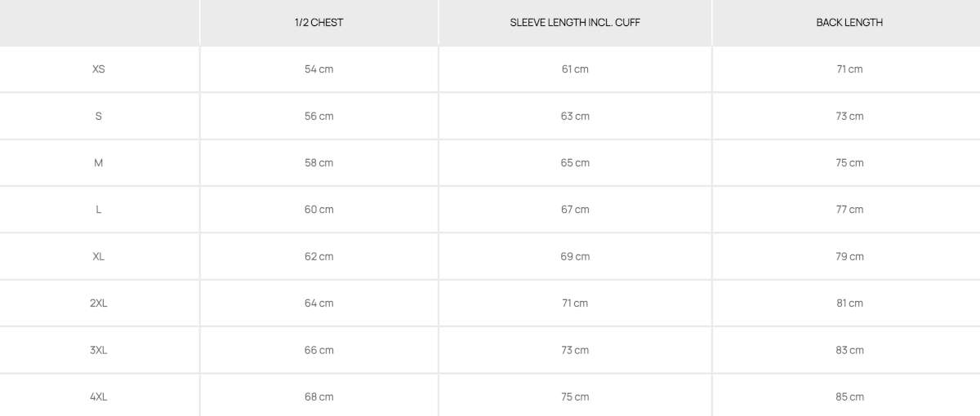Select the 4XL size row label
Screen dimensions: 980x416
click(x=99, y=397)
